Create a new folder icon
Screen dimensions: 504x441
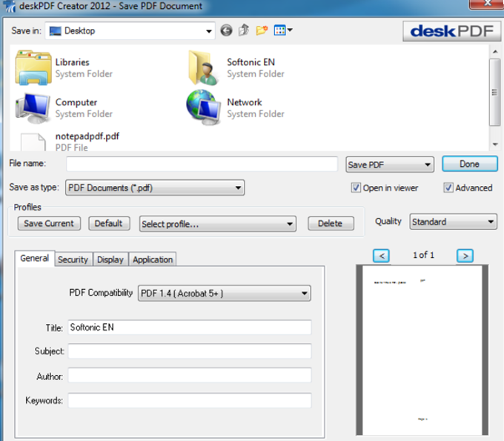tap(262, 30)
